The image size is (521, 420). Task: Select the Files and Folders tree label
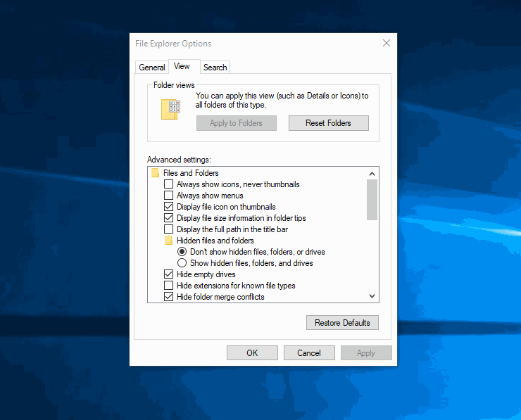point(191,173)
